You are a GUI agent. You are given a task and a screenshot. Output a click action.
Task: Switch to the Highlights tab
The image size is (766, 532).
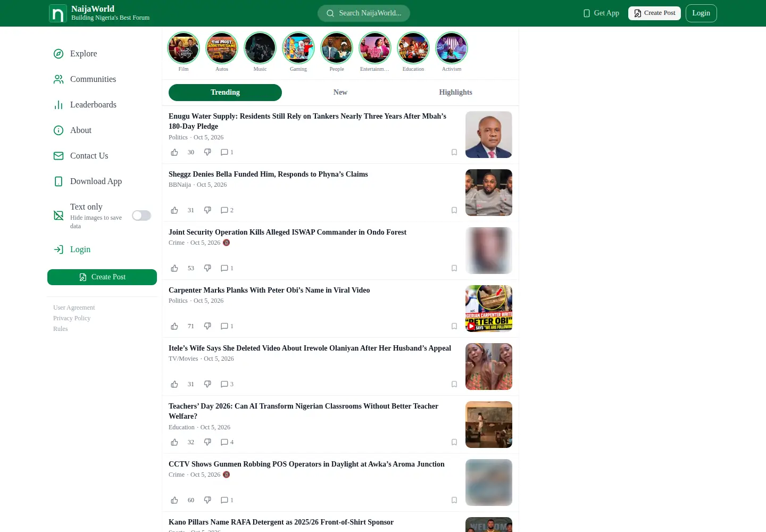coord(455,93)
